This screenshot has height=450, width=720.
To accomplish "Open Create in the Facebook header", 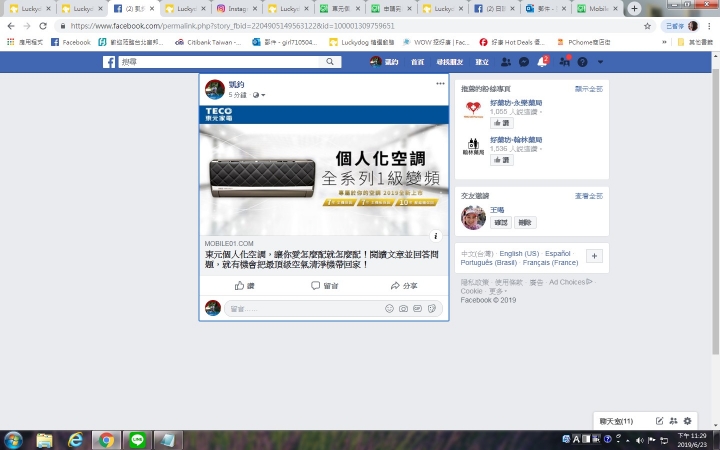I will click(x=482, y=62).
